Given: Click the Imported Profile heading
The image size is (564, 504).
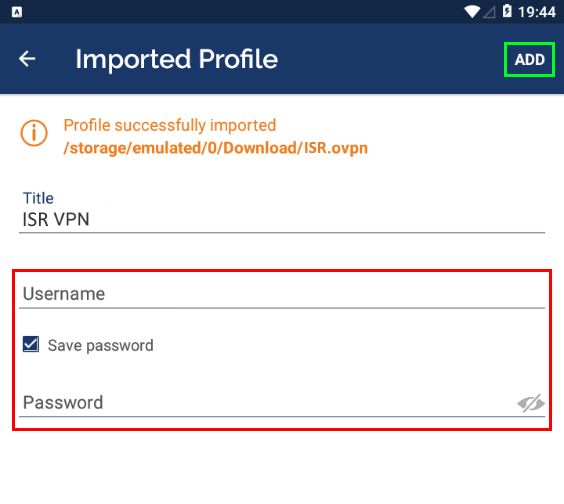Looking at the screenshot, I should pyautogui.click(x=176, y=59).
